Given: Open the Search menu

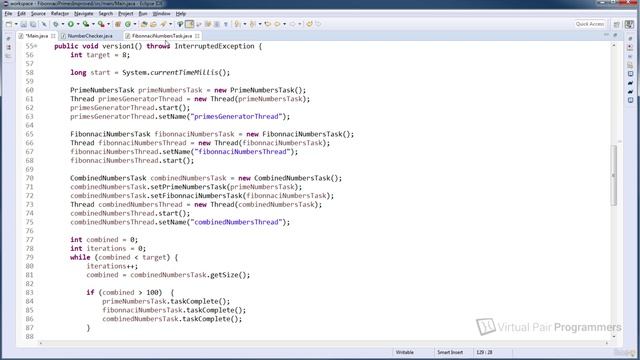Looking at the screenshot, I should coord(105,13).
